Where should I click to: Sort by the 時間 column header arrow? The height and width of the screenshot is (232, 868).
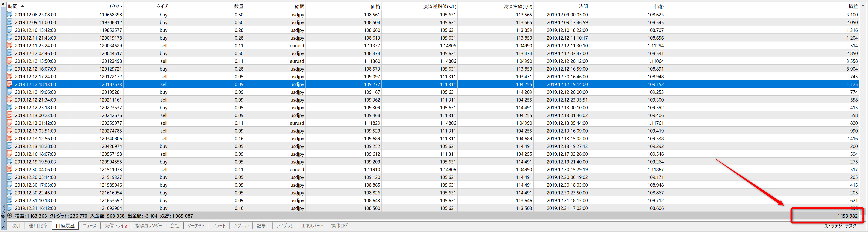tap(23, 6)
